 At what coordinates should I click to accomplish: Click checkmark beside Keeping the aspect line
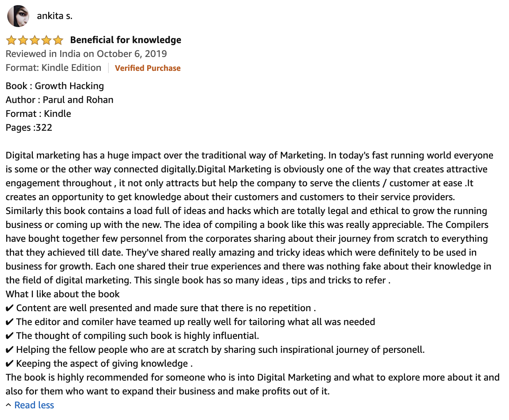pos(10,364)
